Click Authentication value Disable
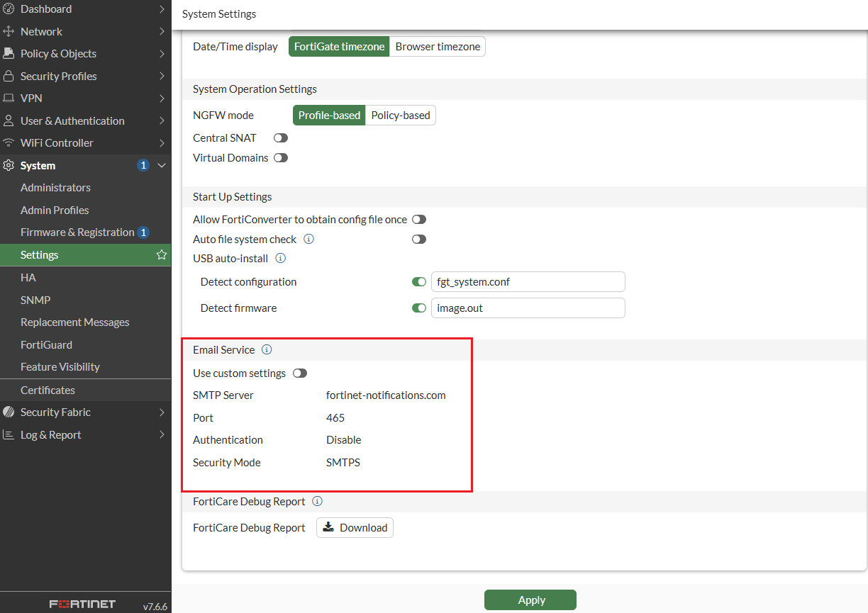 344,440
